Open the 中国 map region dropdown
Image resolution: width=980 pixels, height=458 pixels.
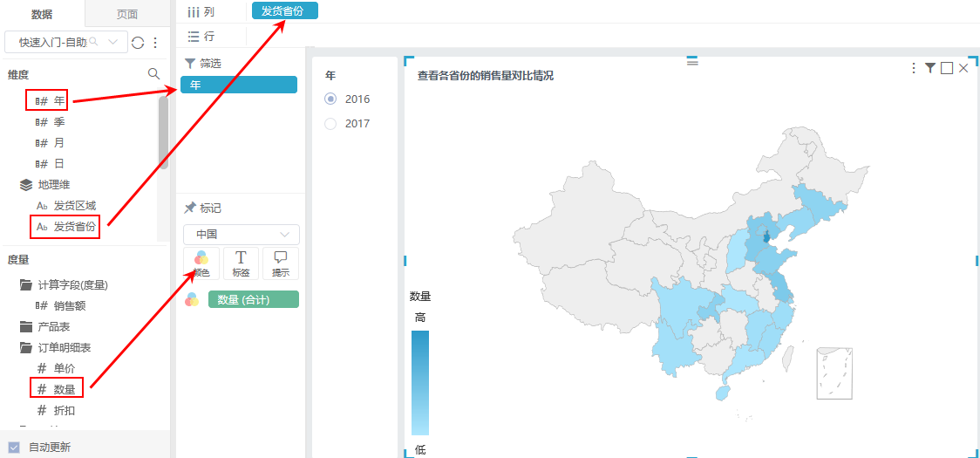(x=242, y=235)
